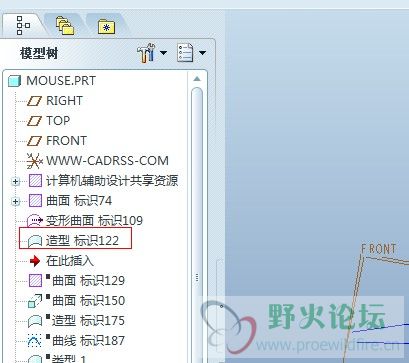
Task: Select MOUSE.PRT root part node
Action: coord(61,81)
